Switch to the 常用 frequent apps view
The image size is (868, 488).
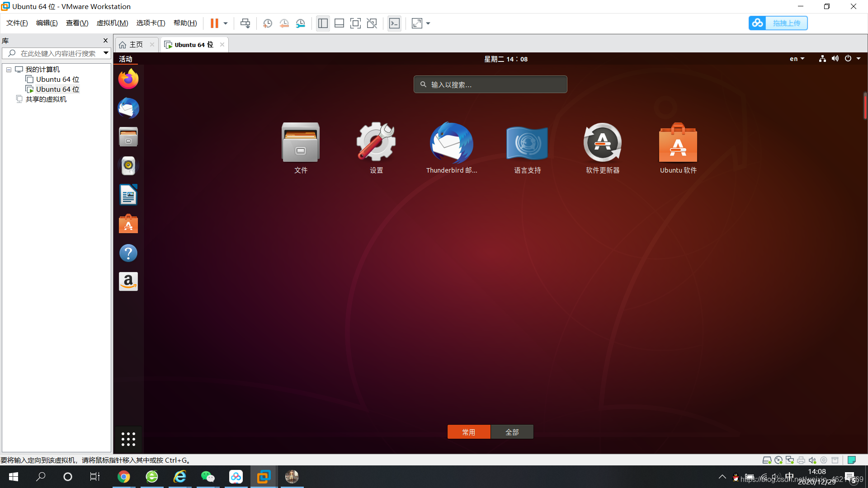tap(469, 432)
